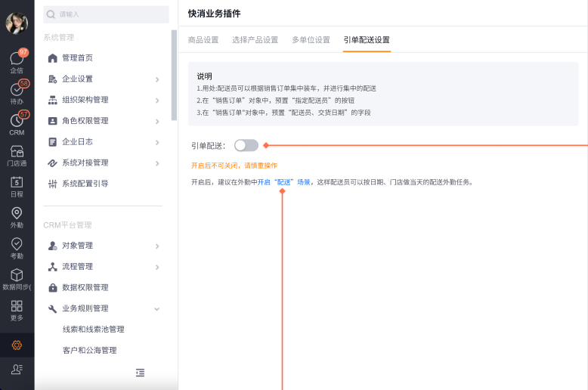
Task: Open 外勤 location pin icon
Action: click(17, 213)
